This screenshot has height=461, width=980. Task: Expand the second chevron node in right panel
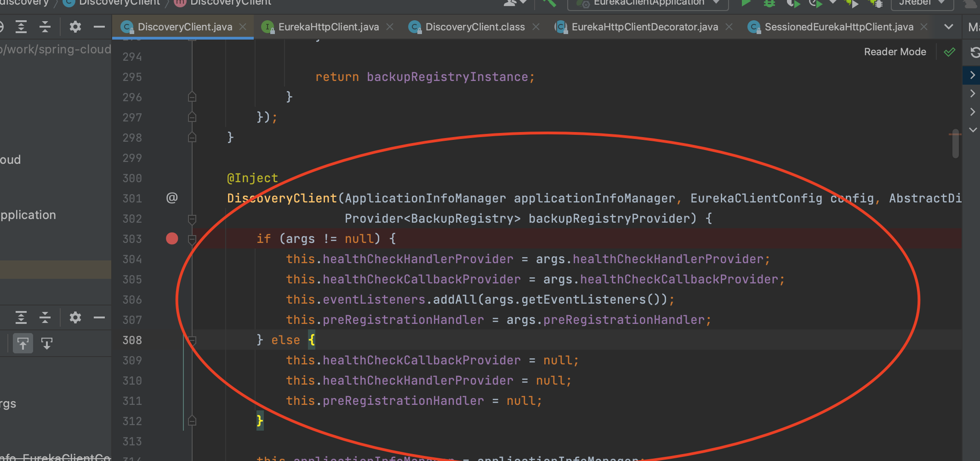[972, 93]
